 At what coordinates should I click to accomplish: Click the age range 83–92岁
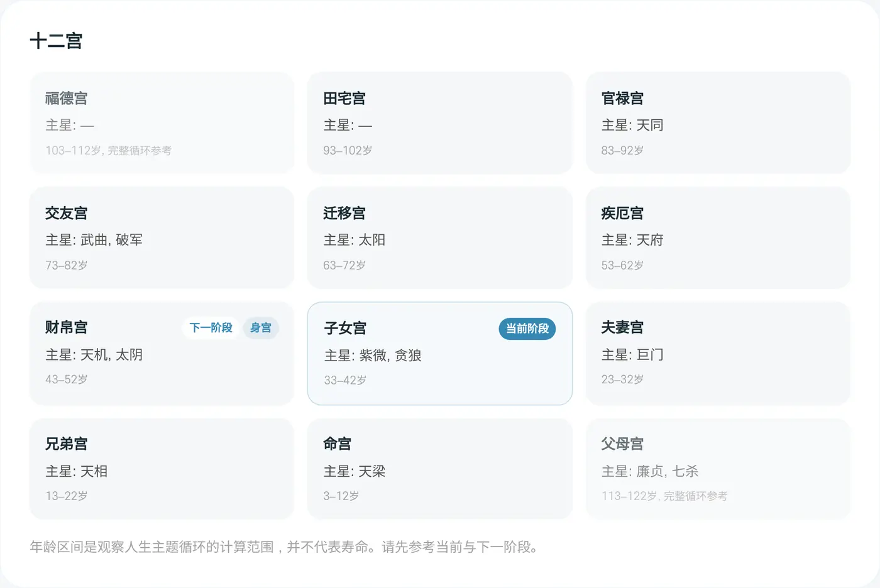coord(622,151)
